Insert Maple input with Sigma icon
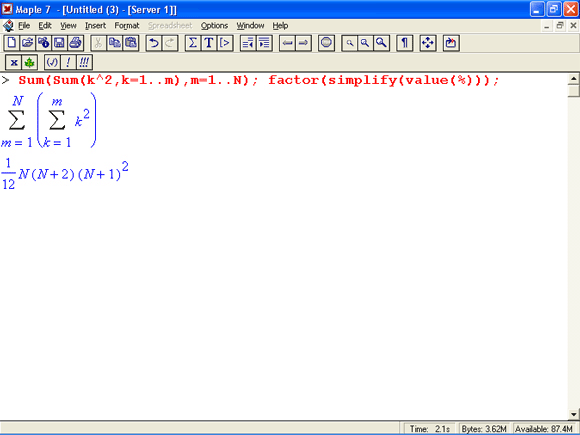 click(x=193, y=43)
